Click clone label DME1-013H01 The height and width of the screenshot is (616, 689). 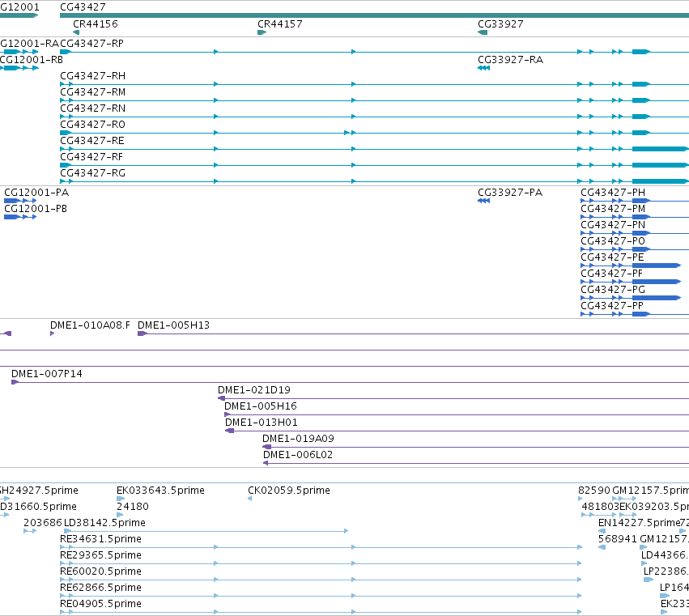point(262,423)
